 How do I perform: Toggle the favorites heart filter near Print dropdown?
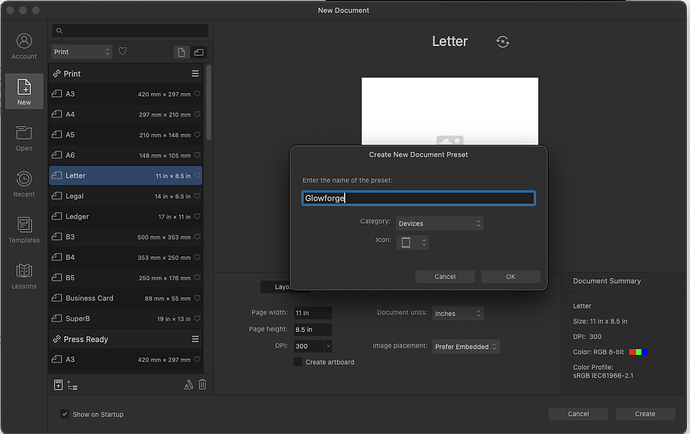122,51
